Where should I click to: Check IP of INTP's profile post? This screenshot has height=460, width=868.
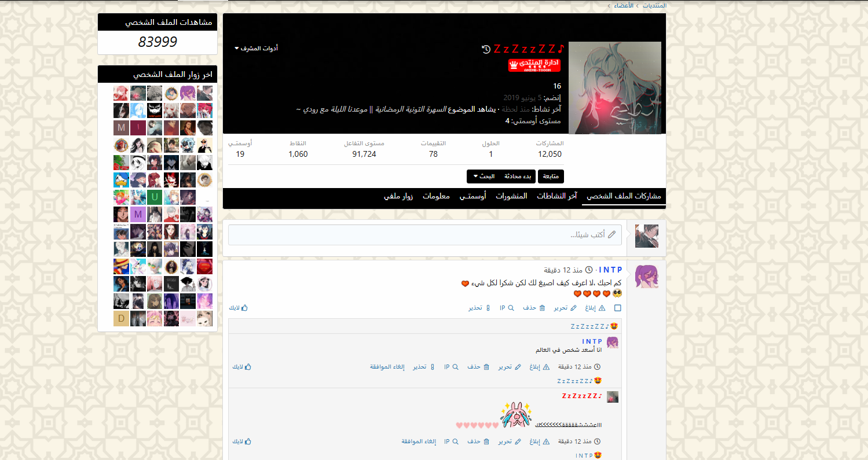click(507, 308)
